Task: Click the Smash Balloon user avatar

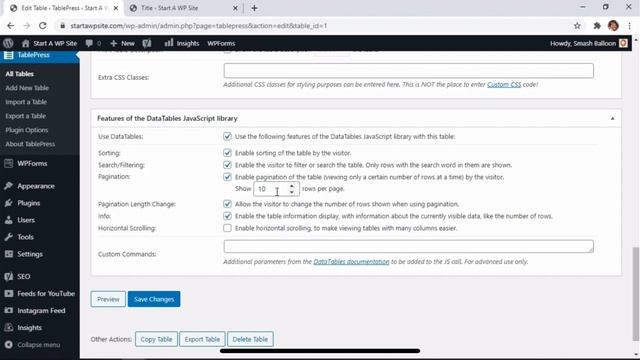Action: pos(623,43)
